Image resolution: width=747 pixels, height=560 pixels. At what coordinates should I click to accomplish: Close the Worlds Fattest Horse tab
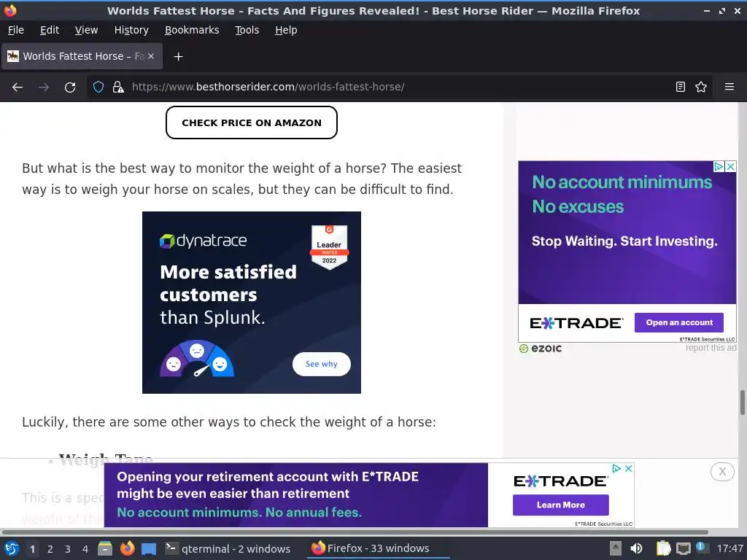tap(151, 56)
